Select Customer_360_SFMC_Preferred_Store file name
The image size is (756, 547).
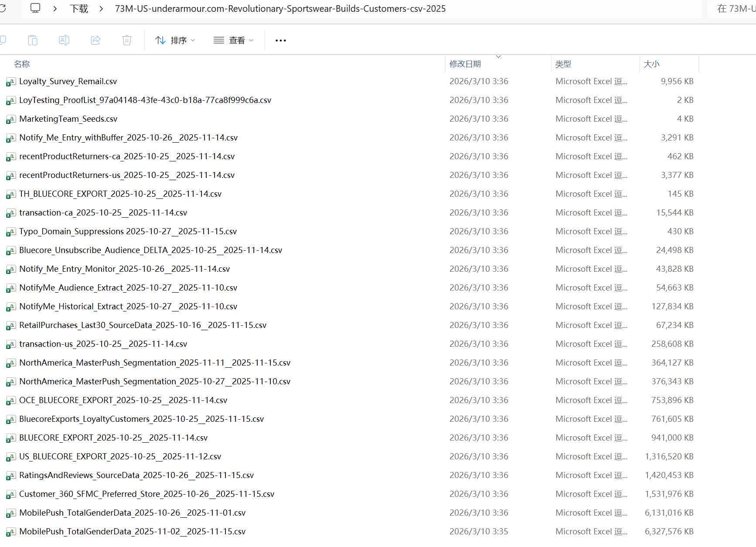(x=147, y=494)
